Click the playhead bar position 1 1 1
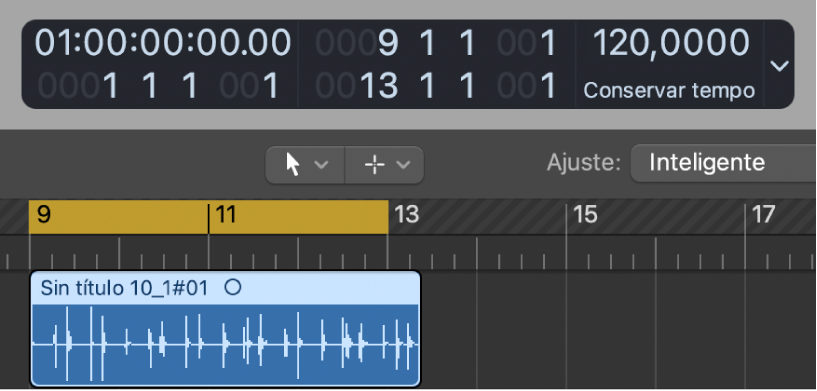 159,85
